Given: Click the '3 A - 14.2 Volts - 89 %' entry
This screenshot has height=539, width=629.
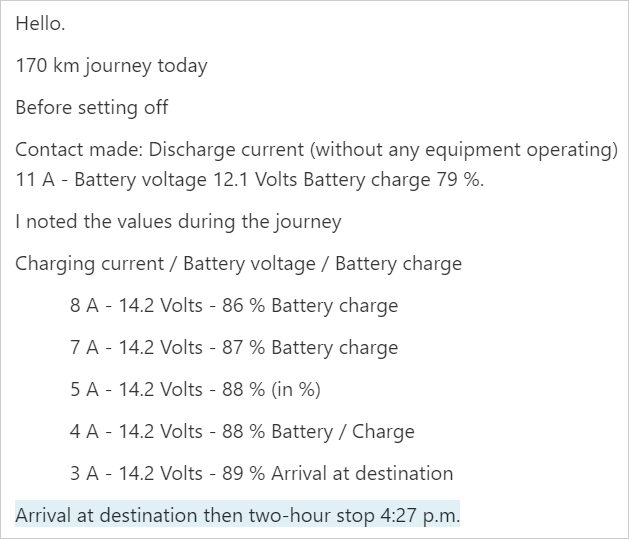Looking at the screenshot, I should [x=262, y=473].
